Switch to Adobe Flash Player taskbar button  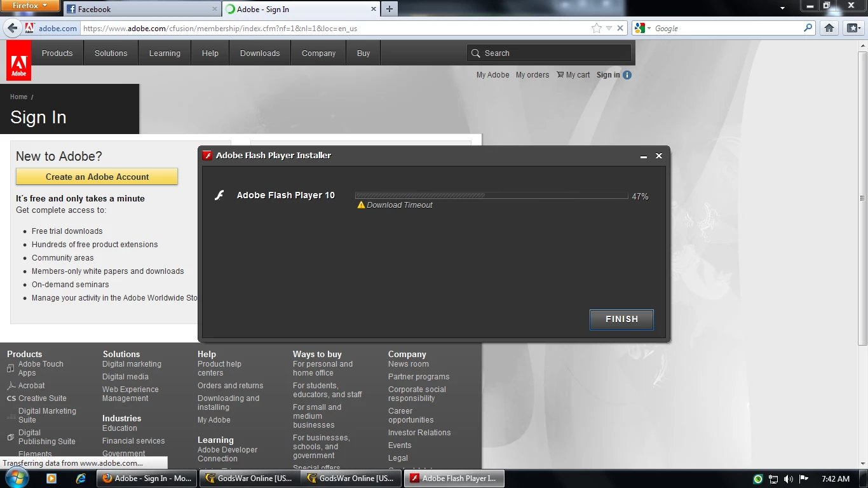click(x=454, y=478)
